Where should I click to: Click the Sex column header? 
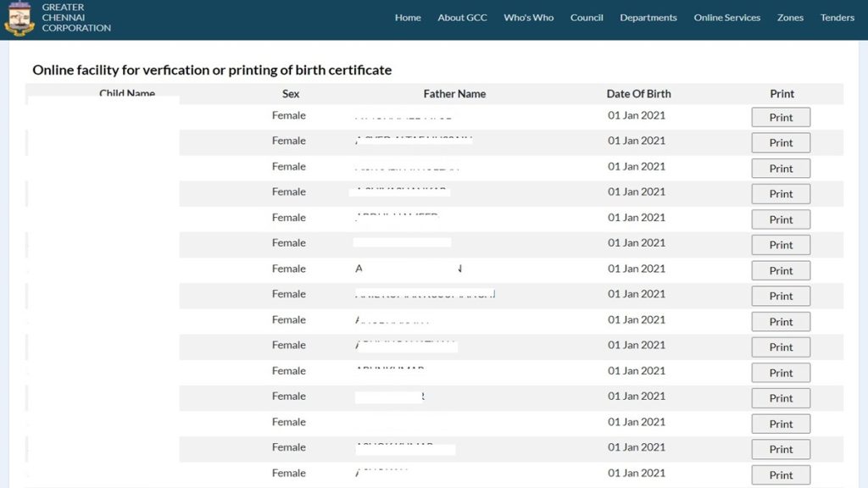(291, 94)
